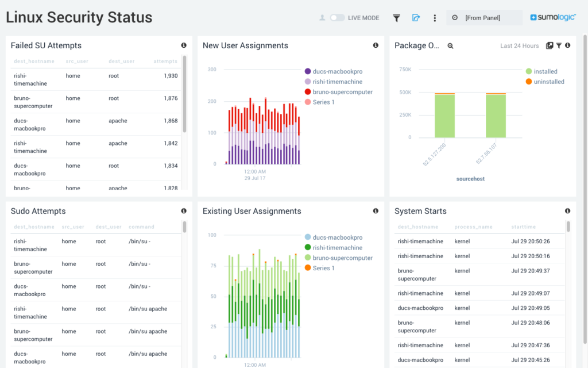This screenshot has height=368, width=588.
Task: Open the dashboard filter funnel icon
Action: [396, 18]
